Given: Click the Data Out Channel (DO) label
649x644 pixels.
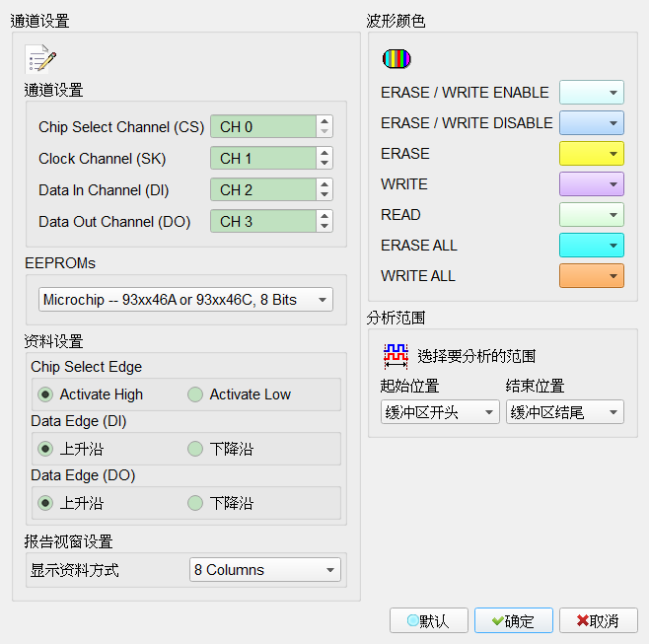Looking at the screenshot, I should [114, 222].
